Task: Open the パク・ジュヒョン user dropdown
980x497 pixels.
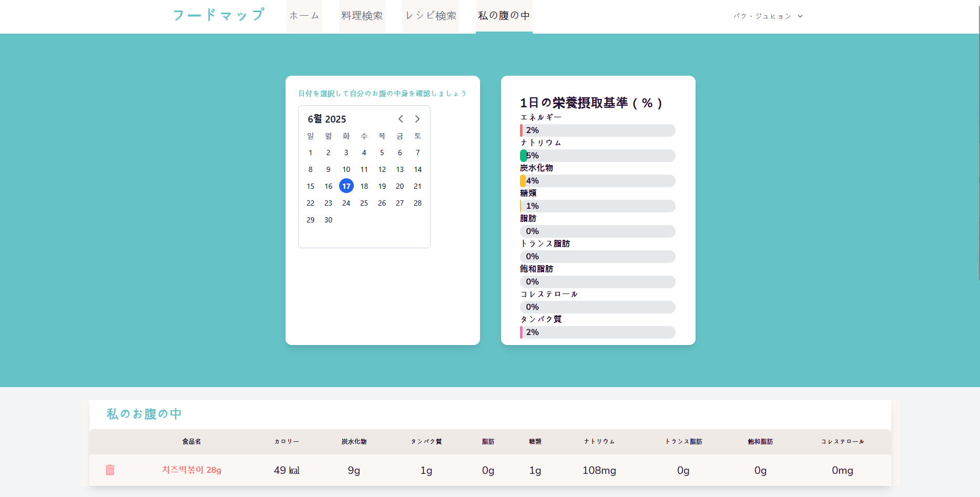Action: pyautogui.click(x=768, y=16)
